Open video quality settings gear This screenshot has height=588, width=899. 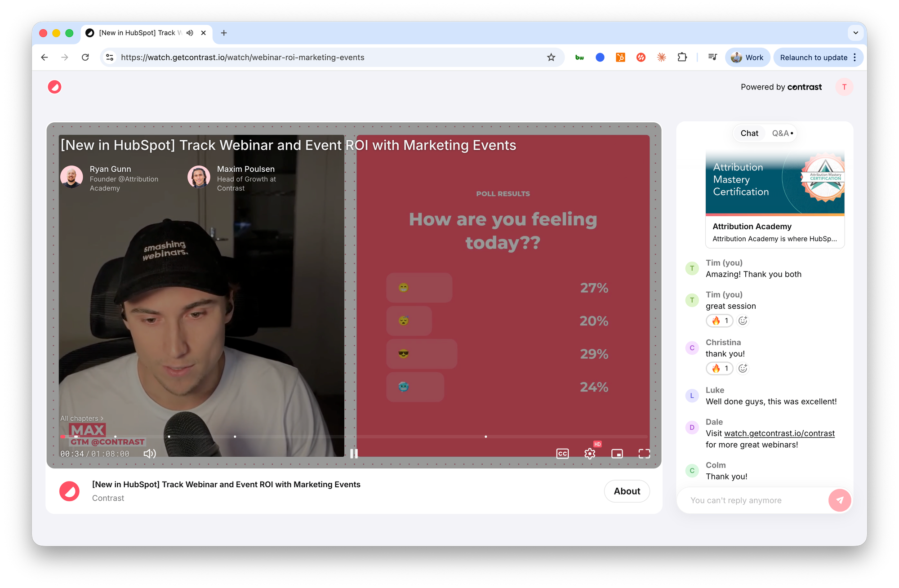(590, 454)
